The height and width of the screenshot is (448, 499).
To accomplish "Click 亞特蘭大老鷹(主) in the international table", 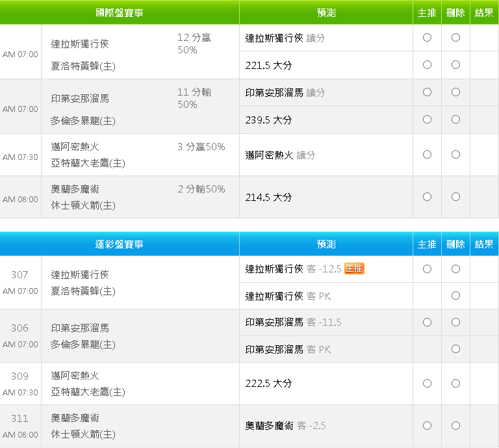I will pos(88,163).
